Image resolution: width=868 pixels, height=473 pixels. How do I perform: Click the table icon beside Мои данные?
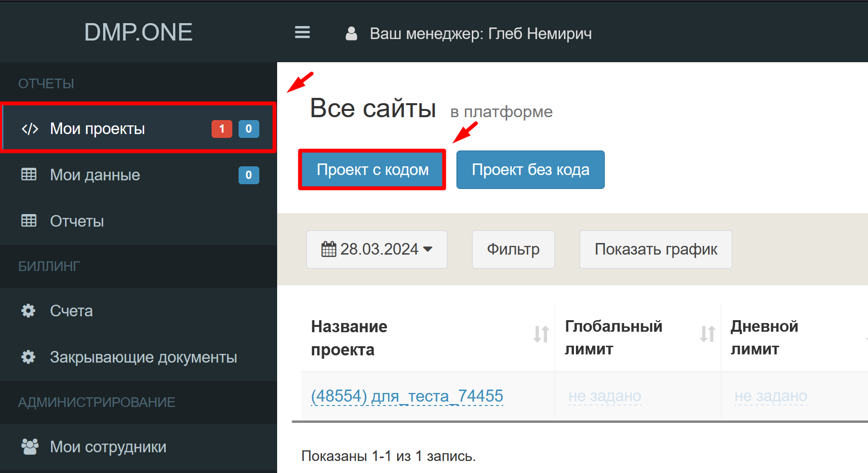pos(29,175)
